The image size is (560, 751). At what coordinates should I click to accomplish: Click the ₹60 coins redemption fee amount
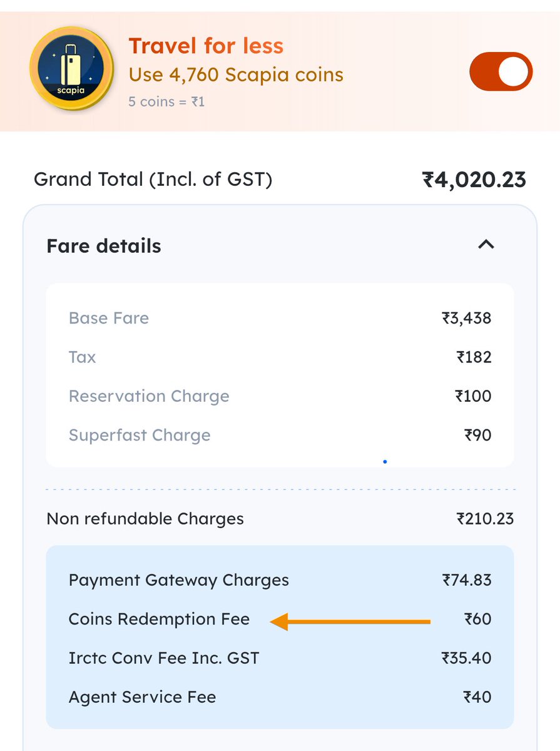coord(477,619)
